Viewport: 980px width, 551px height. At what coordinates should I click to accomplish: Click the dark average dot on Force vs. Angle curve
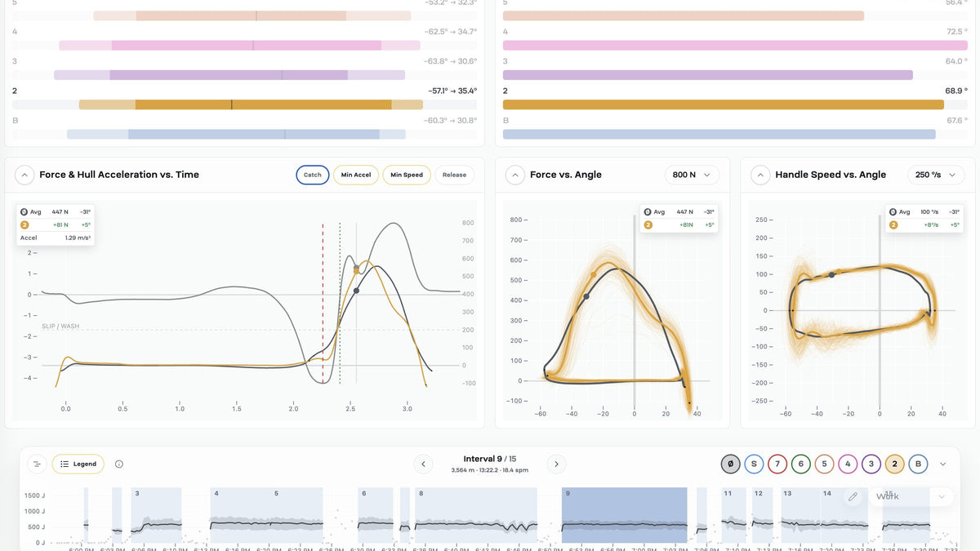(x=586, y=296)
